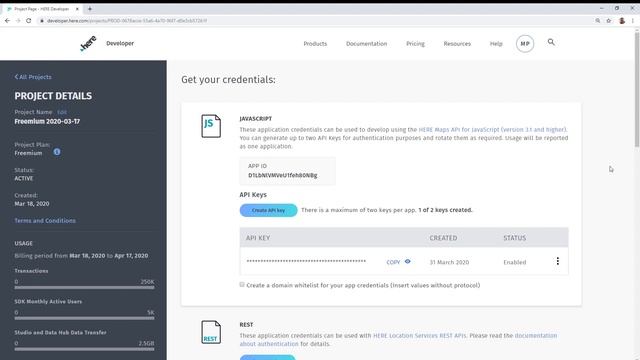This screenshot has height=360, width=640.
Task: Open the API key three-dot menu
Action: point(558,261)
